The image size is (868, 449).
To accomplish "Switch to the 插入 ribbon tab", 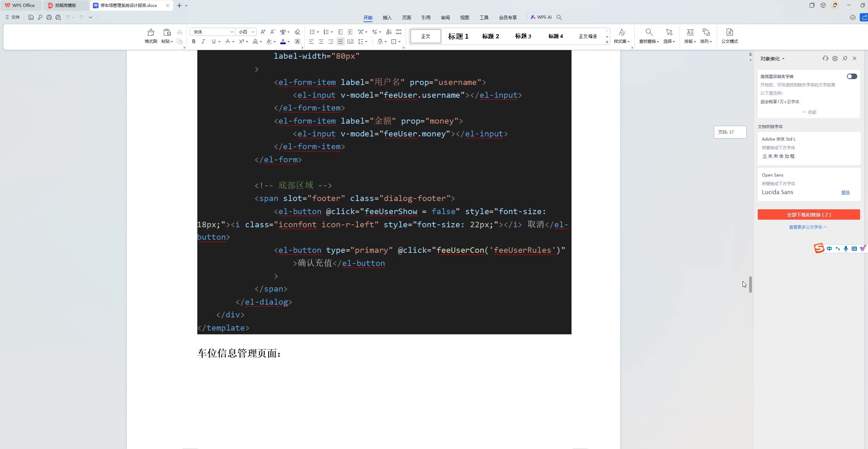I will coord(387,18).
